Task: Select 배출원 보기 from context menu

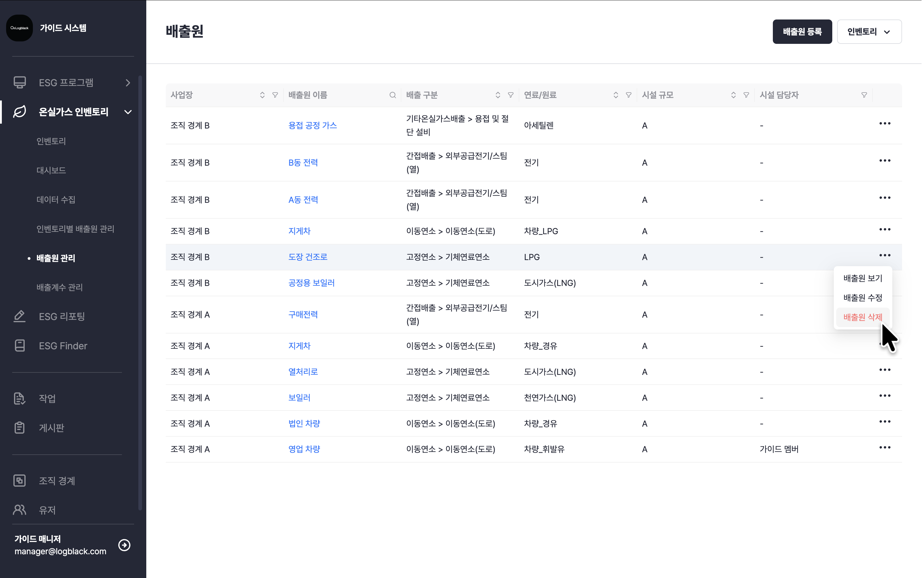Action: [862, 278]
